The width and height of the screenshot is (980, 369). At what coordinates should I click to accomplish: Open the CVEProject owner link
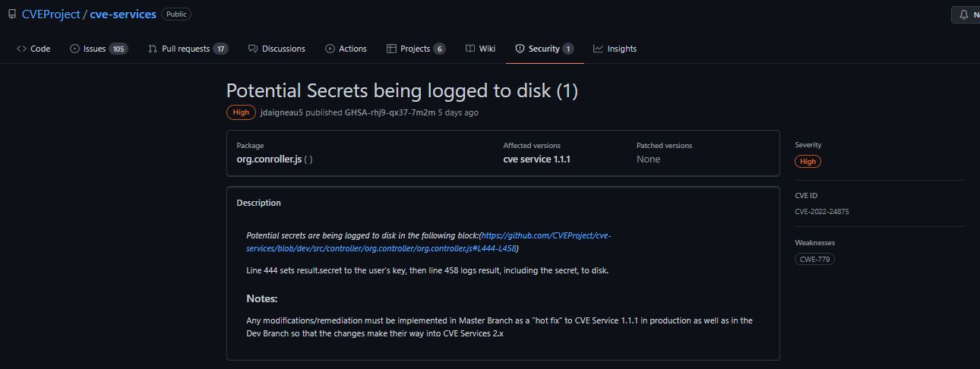51,14
